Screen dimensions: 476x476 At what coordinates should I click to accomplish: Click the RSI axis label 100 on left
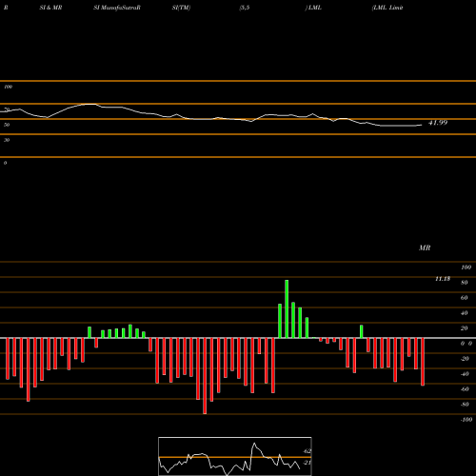(8, 87)
